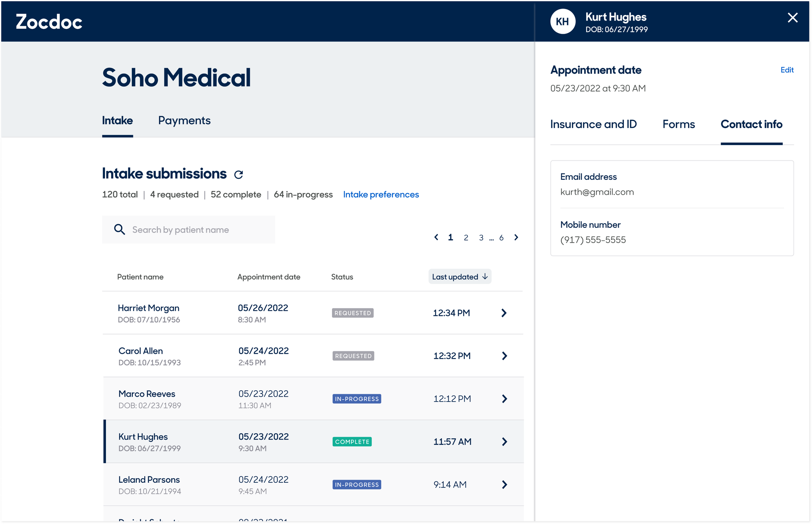
Task: Edit the appointment date
Action: pyautogui.click(x=786, y=70)
